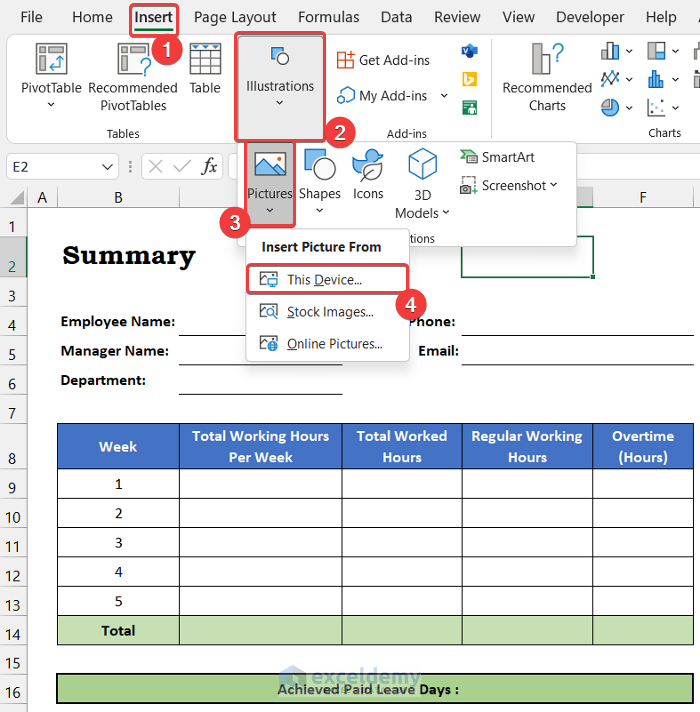Open the Illustrations dropdown
Screen dimensions: 700x712
click(x=280, y=86)
